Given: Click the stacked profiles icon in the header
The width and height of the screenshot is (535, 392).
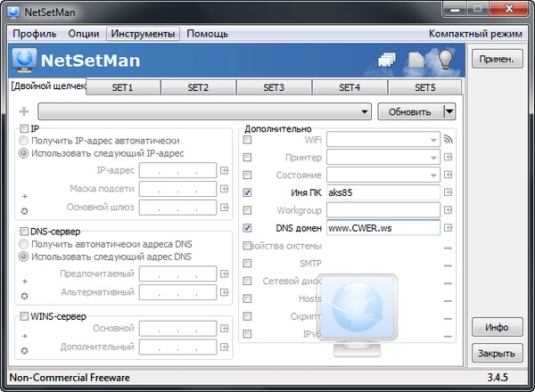Looking at the screenshot, I should click(387, 61).
